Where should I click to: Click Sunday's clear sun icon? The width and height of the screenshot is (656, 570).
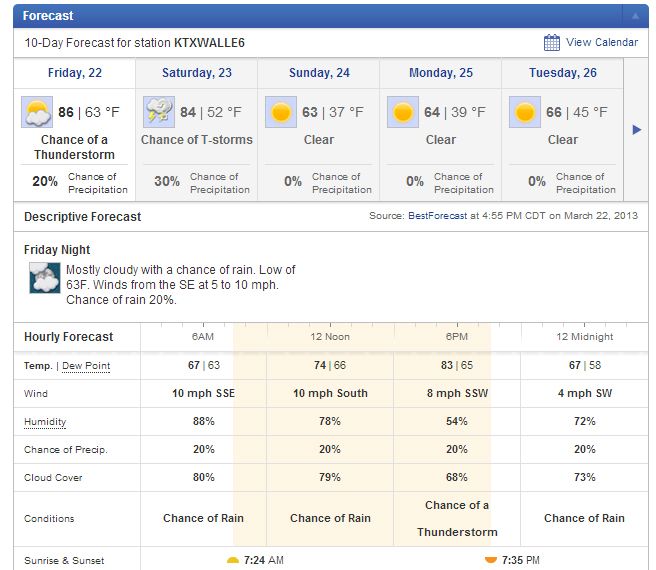pyautogui.click(x=281, y=112)
